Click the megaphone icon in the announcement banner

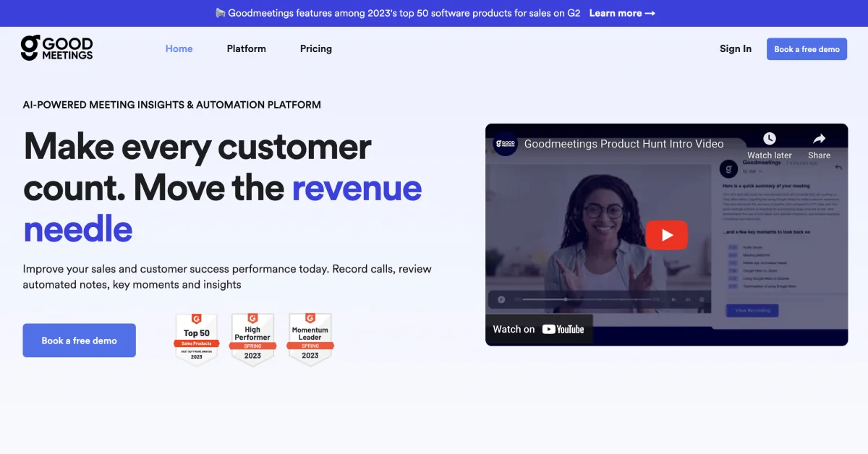tap(220, 13)
